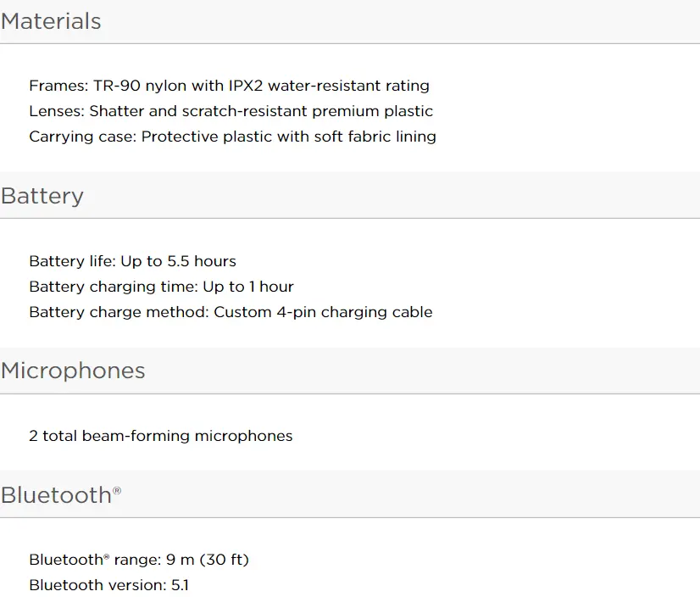Expand the Materials section header

point(51,21)
